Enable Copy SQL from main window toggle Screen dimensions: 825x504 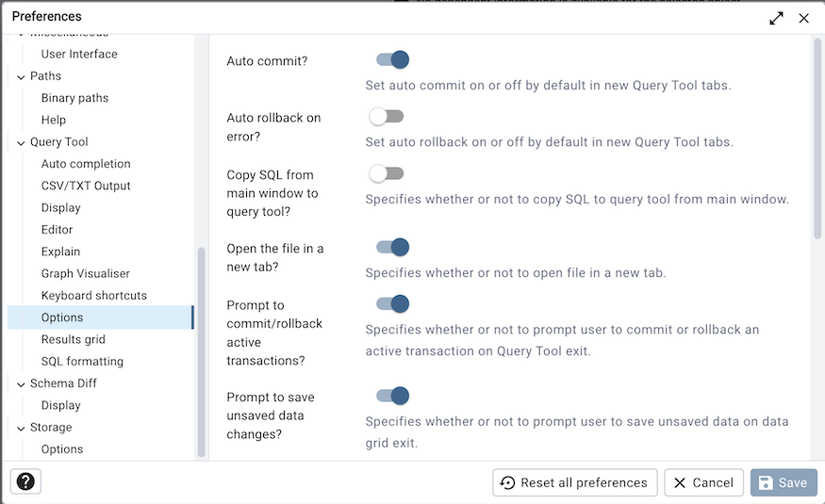coord(387,173)
